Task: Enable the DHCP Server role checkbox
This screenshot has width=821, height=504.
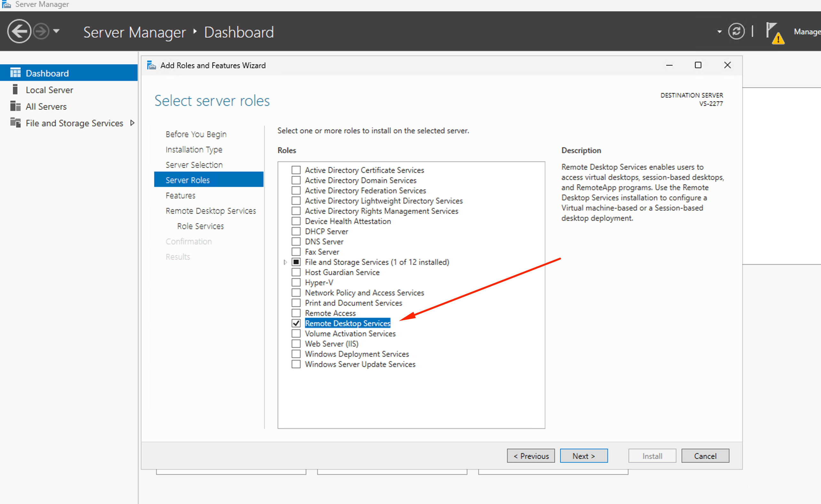Action: [x=296, y=231]
